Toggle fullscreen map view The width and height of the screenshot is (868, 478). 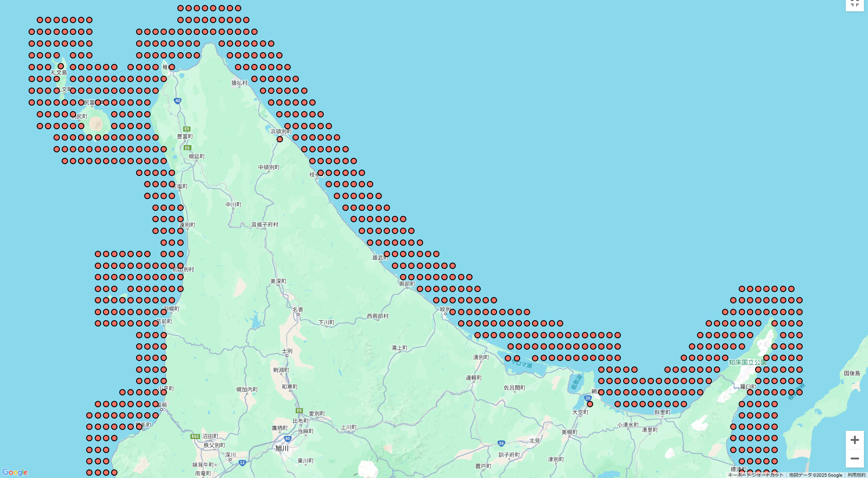pos(854,4)
